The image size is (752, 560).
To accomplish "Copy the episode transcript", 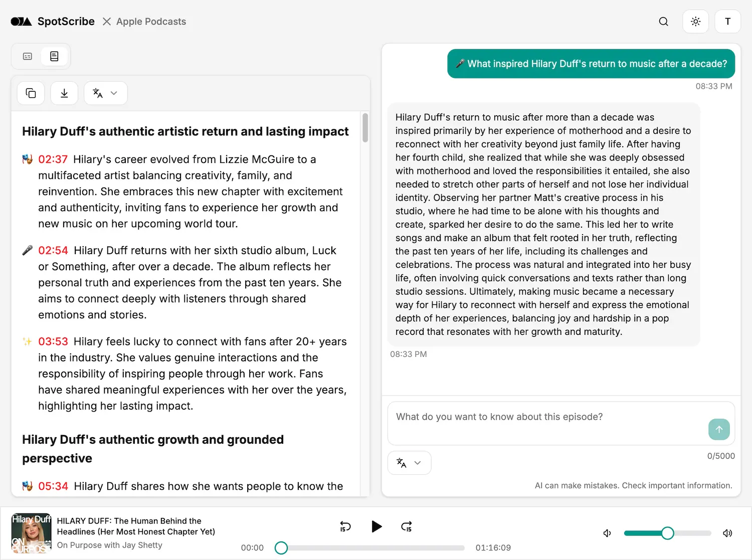I will (31, 93).
